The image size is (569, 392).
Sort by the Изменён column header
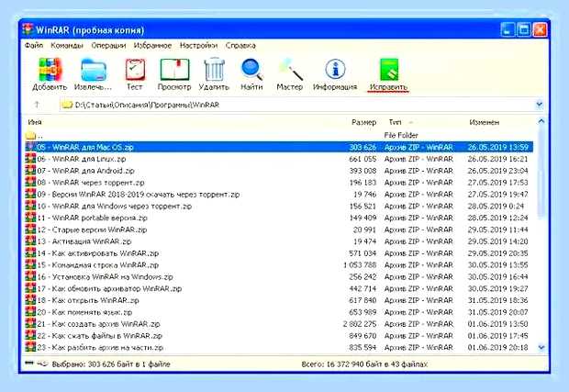coord(484,122)
